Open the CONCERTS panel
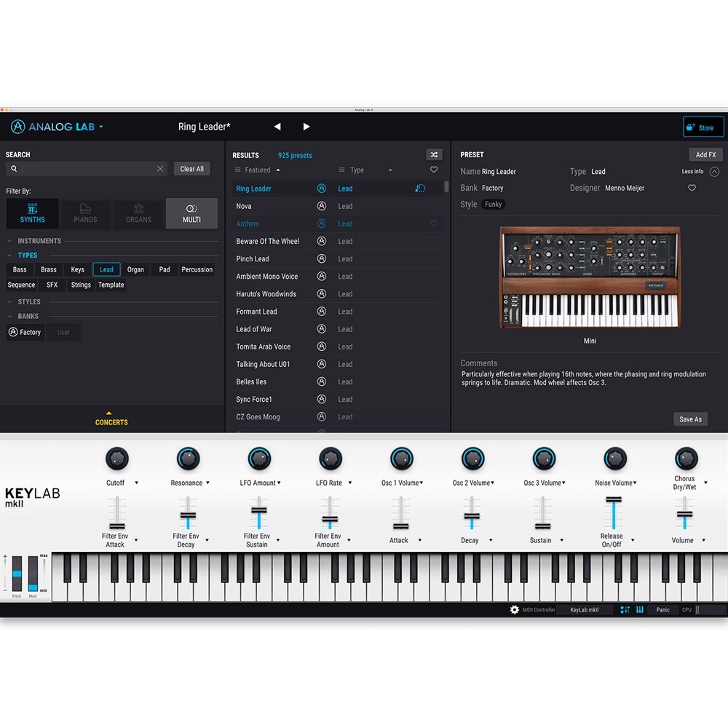Image resolution: width=728 pixels, height=728 pixels. point(111,422)
